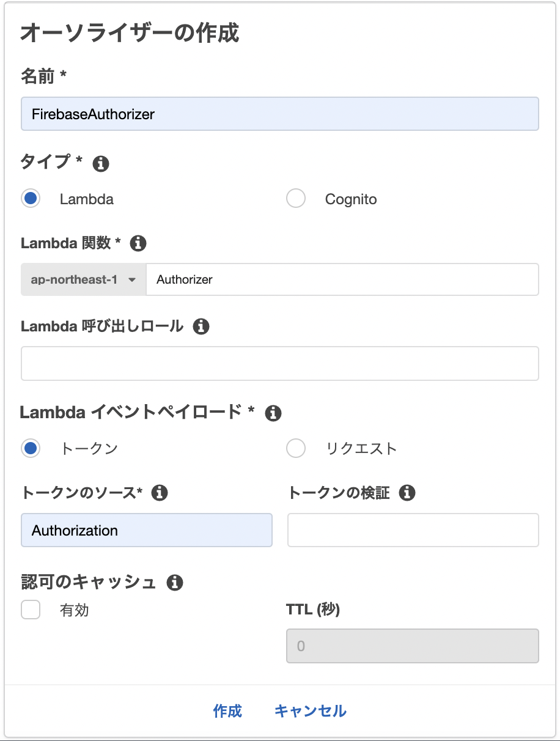This screenshot has height=741, width=560.
Task: Cancel with the キャンセル link
Action: pyautogui.click(x=311, y=711)
